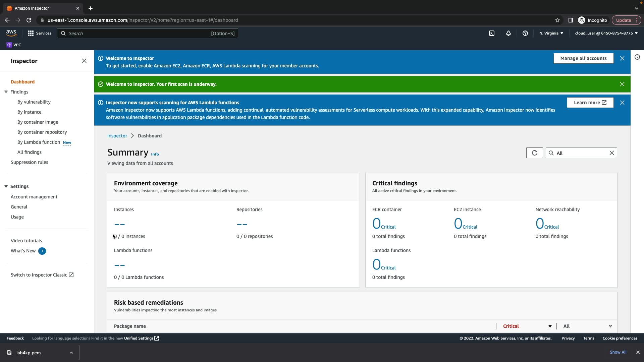Click the Manage all accounts button
The height and width of the screenshot is (362, 644).
coord(583,58)
